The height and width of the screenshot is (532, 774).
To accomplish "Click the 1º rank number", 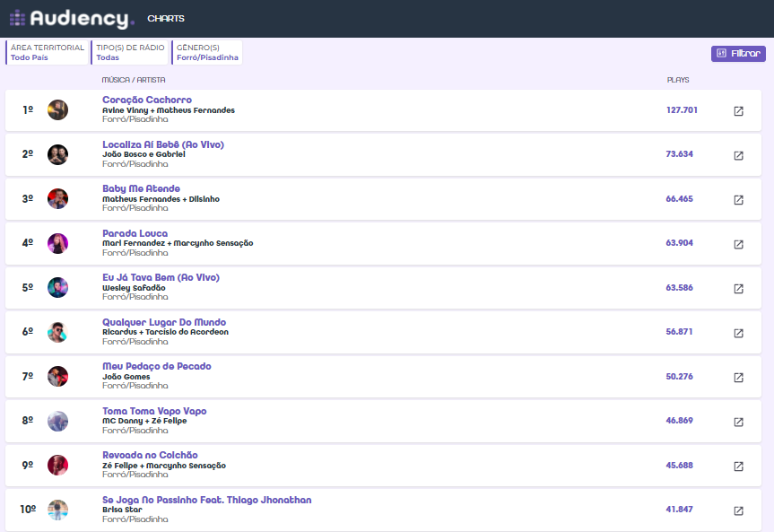I will (x=28, y=109).
